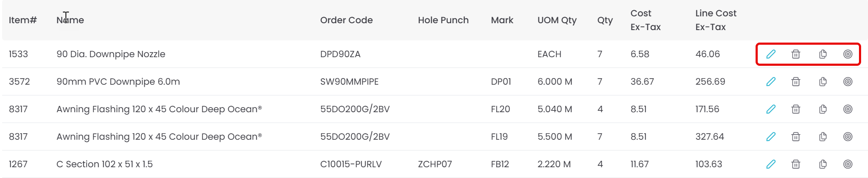Delete the 90mm PVC Downpipe 6.0m item
This screenshot has width=868, height=178.
coord(796,82)
